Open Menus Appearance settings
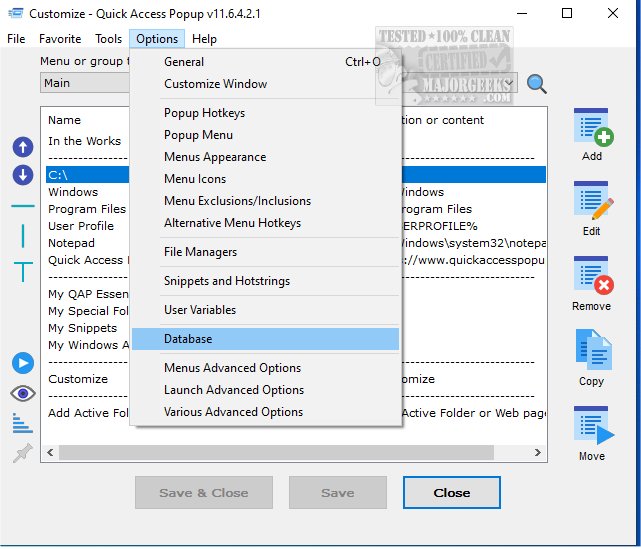Viewport: 641px width, 549px height. [265, 157]
